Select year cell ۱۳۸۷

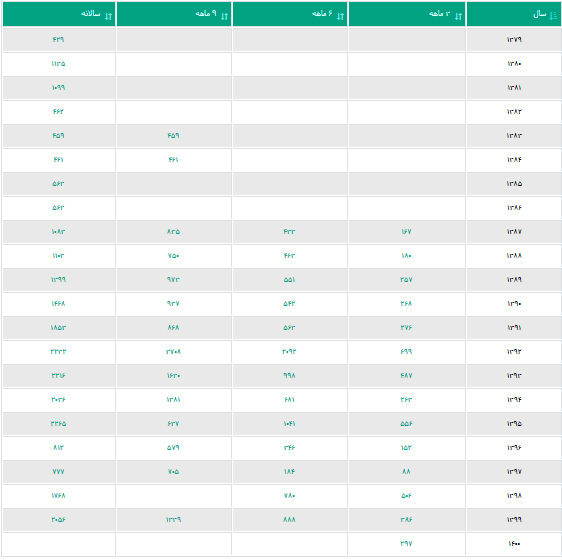pyautogui.click(x=514, y=232)
